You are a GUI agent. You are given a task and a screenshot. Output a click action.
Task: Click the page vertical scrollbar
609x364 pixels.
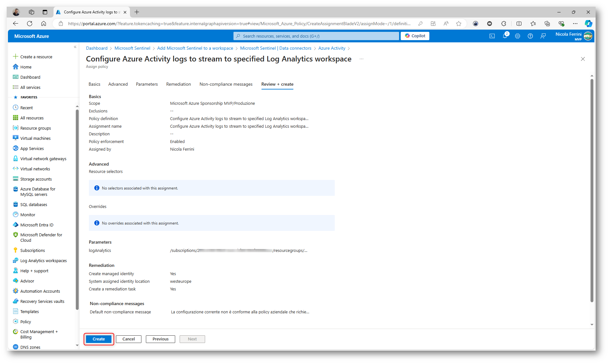pyautogui.click(x=592, y=190)
